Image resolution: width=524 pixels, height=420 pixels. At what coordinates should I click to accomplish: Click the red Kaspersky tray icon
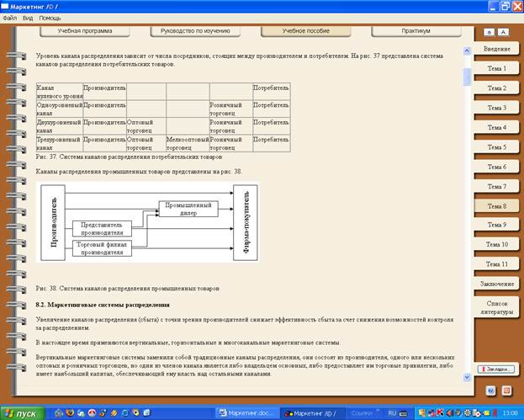[440, 413]
